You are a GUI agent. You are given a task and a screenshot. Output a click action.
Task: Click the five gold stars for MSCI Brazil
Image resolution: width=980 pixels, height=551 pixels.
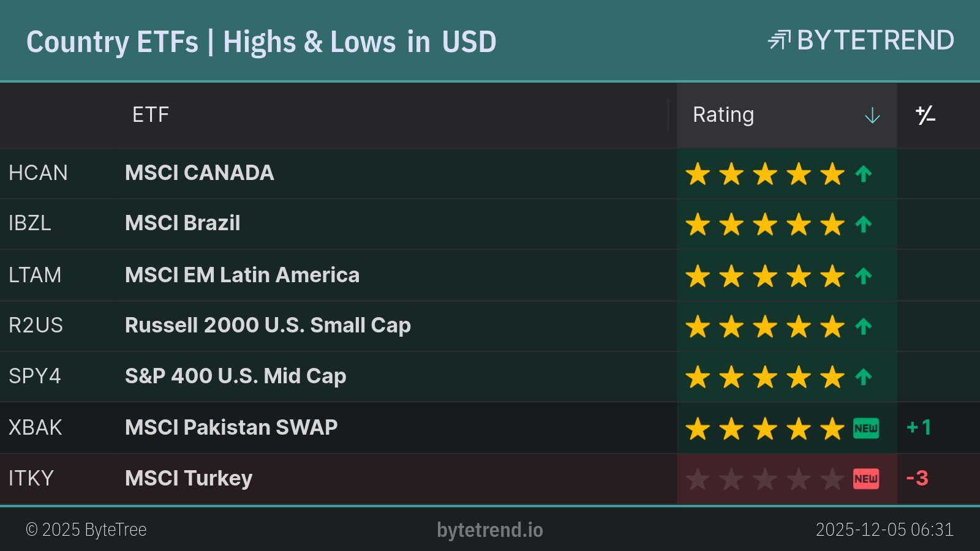click(765, 225)
